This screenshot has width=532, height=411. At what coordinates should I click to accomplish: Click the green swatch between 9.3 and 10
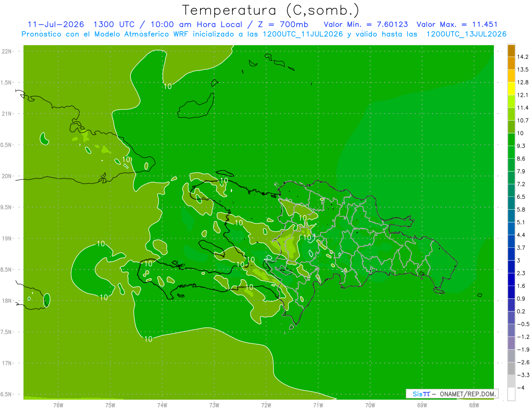coord(511,140)
